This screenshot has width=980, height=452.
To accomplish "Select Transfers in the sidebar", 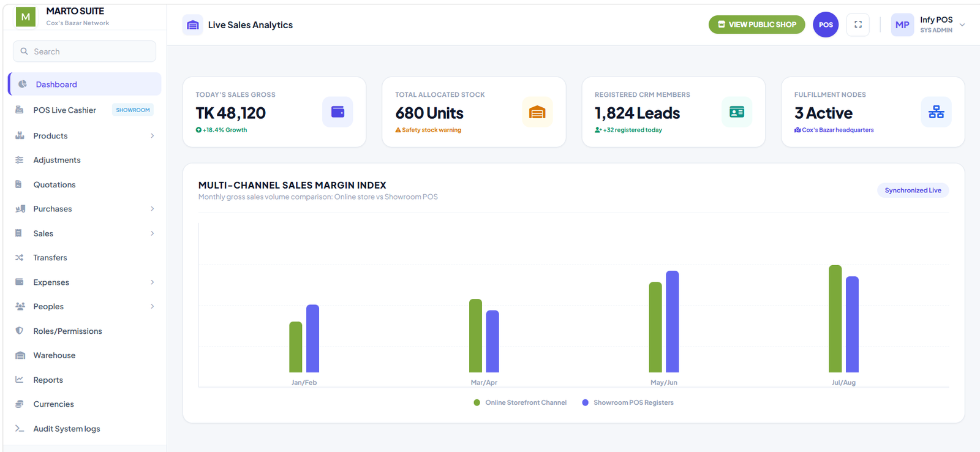I will pyautogui.click(x=85, y=258).
